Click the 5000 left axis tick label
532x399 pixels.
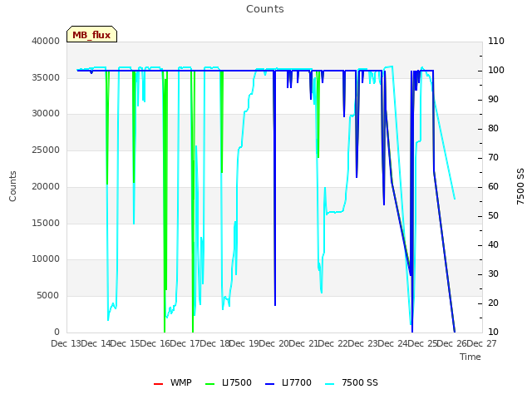click(48, 296)
